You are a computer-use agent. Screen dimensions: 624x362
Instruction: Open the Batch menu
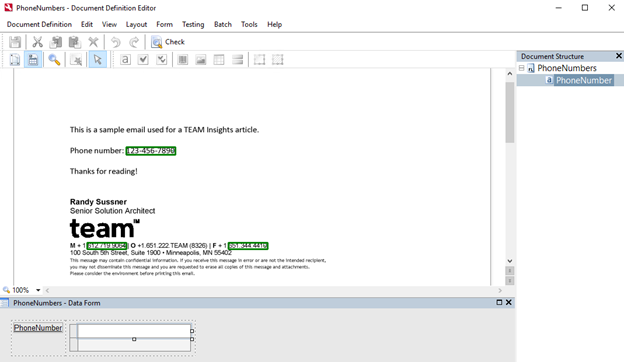point(223,24)
